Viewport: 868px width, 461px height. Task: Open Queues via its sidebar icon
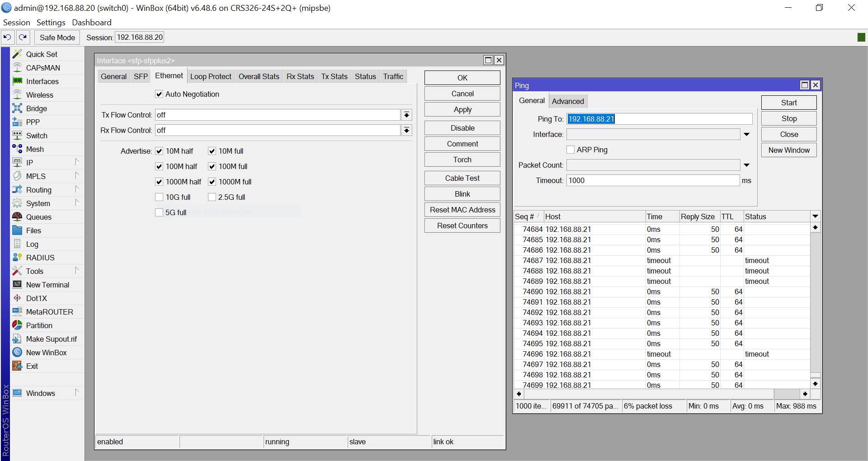coord(17,217)
